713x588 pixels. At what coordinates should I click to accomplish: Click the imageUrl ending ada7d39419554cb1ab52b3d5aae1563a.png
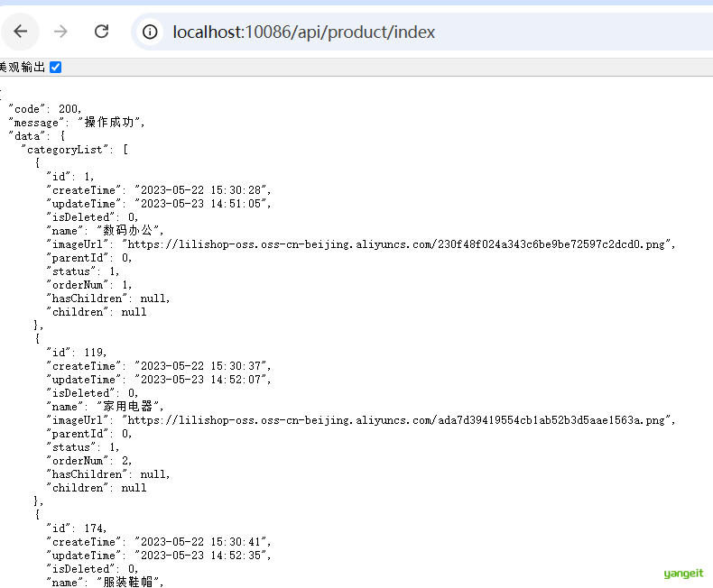click(396, 420)
